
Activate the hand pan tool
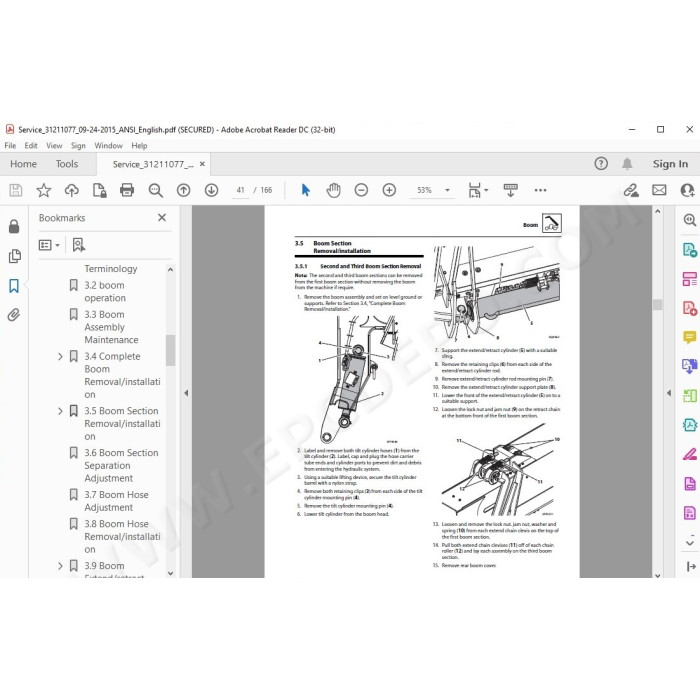coord(333,190)
